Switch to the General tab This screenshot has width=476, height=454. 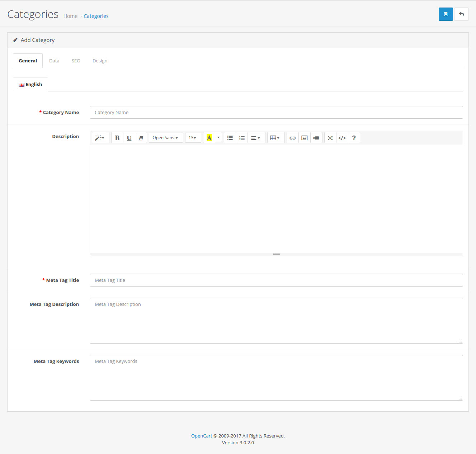point(28,61)
